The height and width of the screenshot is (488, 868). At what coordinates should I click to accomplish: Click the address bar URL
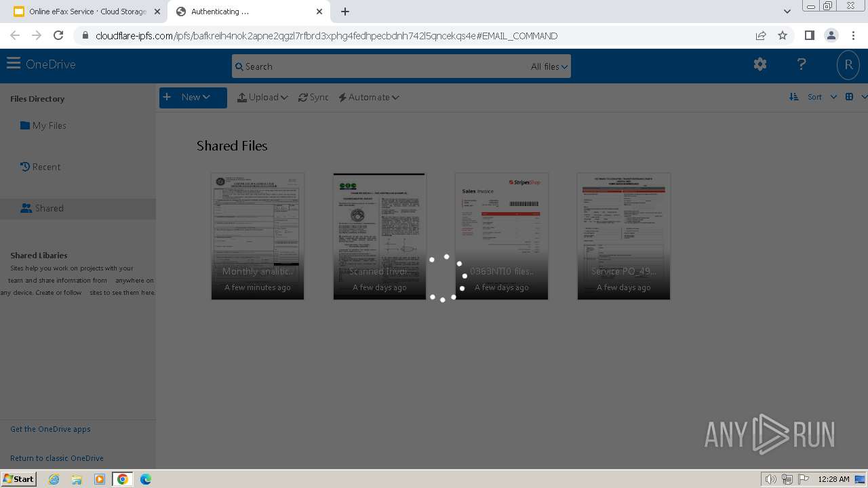tap(327, 36)
